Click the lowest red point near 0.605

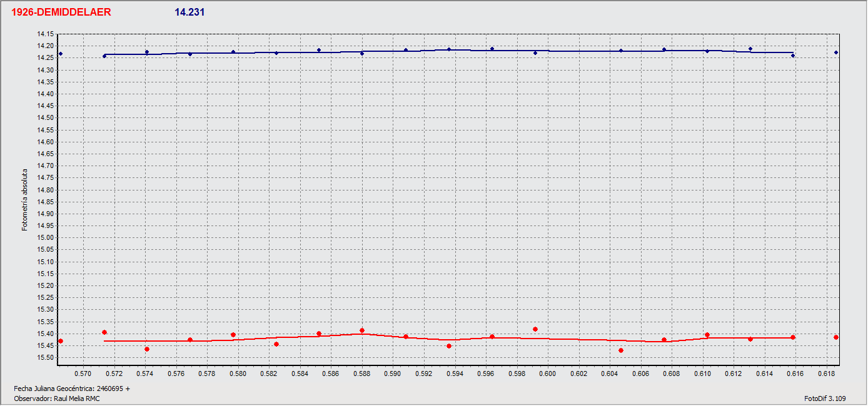pos(621,350)
